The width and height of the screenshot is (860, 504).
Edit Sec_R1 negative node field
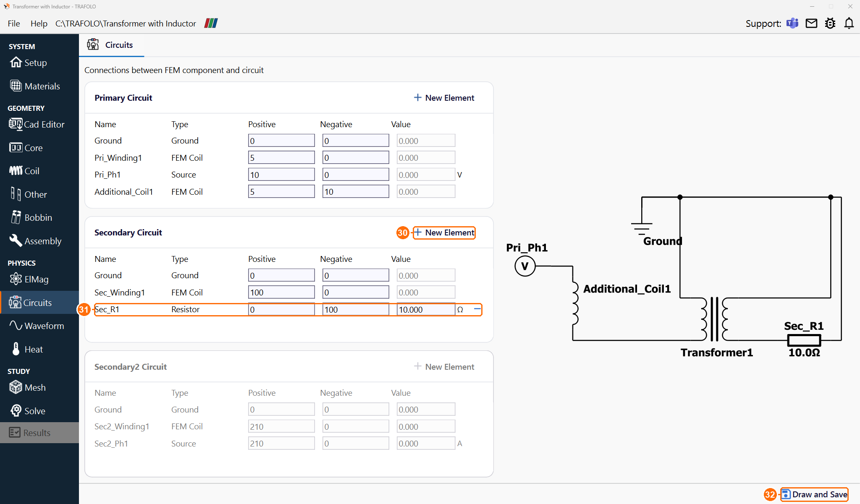(x=356, y=310)
